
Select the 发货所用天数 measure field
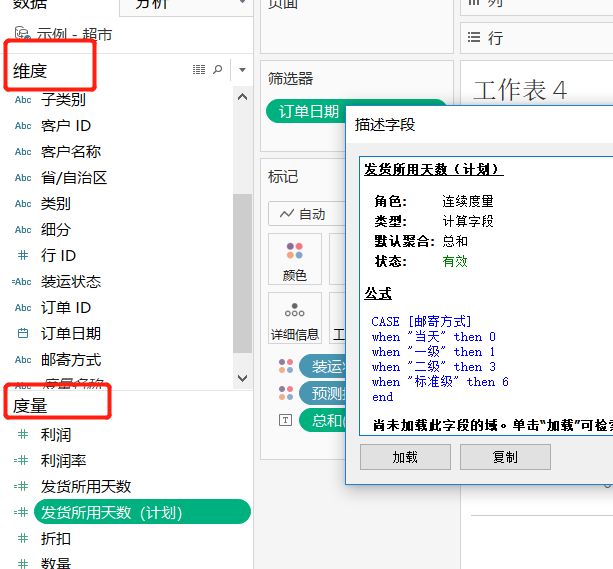86,486
